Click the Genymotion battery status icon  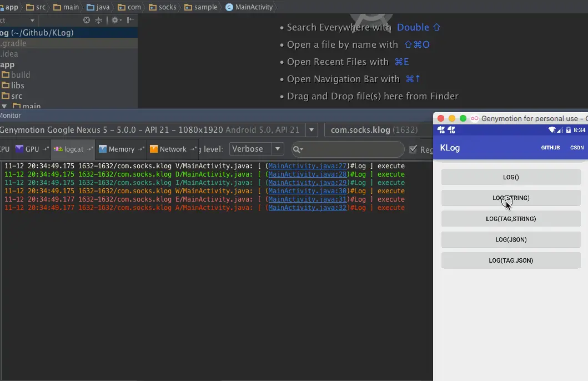coord(568,130)
